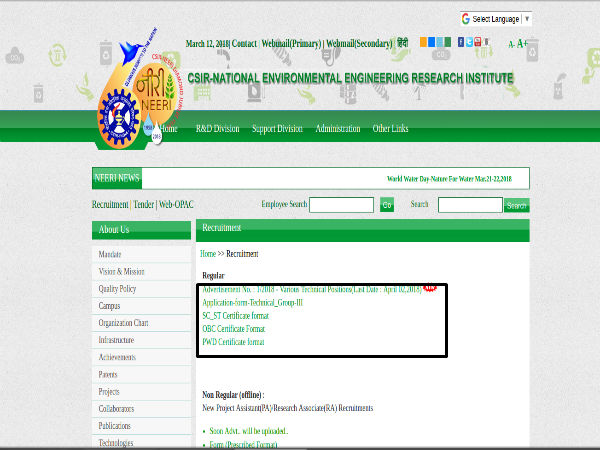
Task: Open the Administration menu
Action: [x=338, y=129]
